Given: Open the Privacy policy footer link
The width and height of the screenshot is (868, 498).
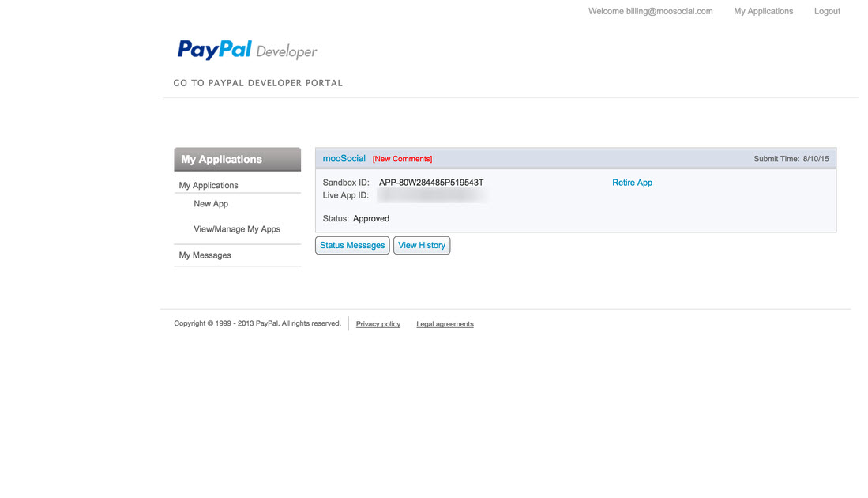Looking at the screenshot, I should coord(378,324).
